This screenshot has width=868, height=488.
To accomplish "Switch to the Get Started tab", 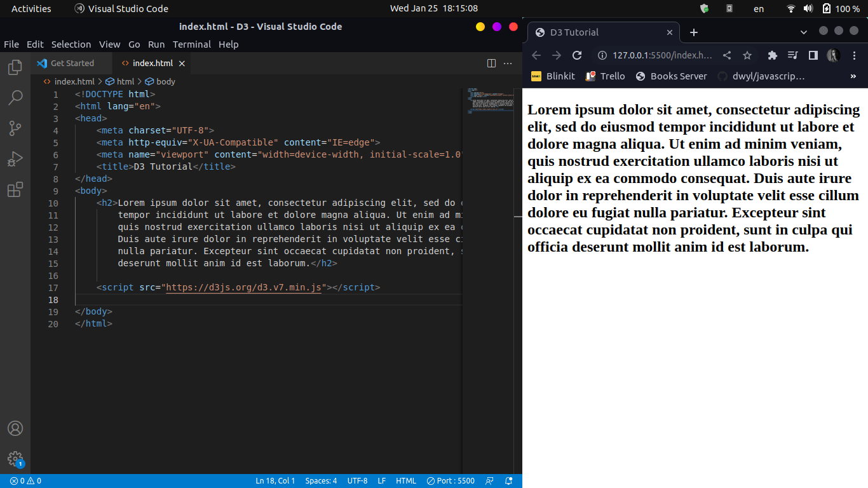I will coord(71,63).
